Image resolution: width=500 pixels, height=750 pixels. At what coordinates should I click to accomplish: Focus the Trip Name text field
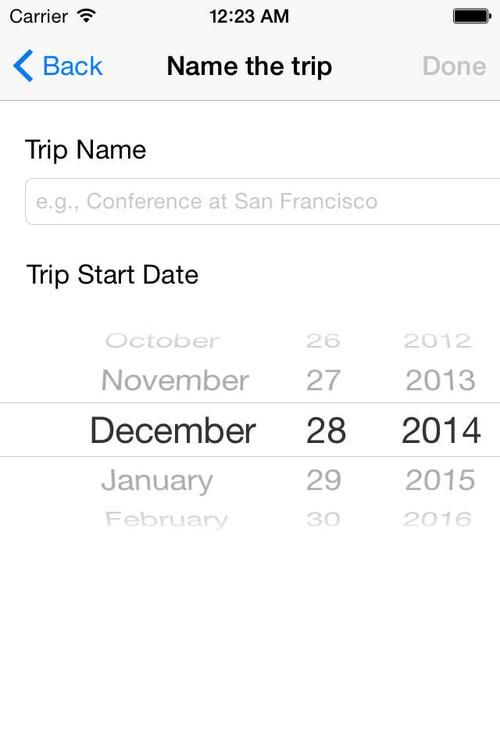tap(263, 201)
